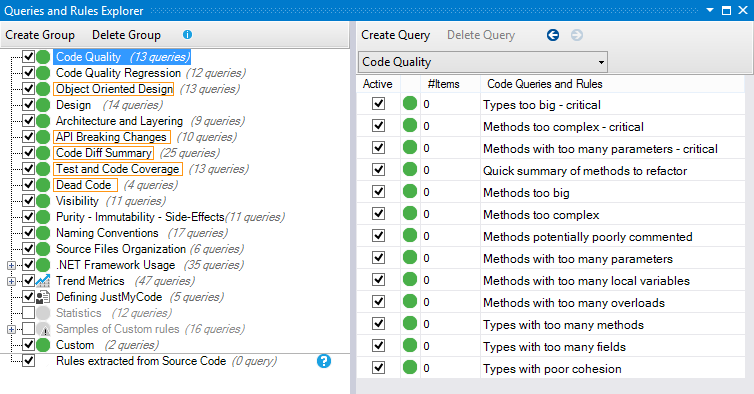Click the Create Group button
This screenshot has width=754, height=394.
pos(40,35)
